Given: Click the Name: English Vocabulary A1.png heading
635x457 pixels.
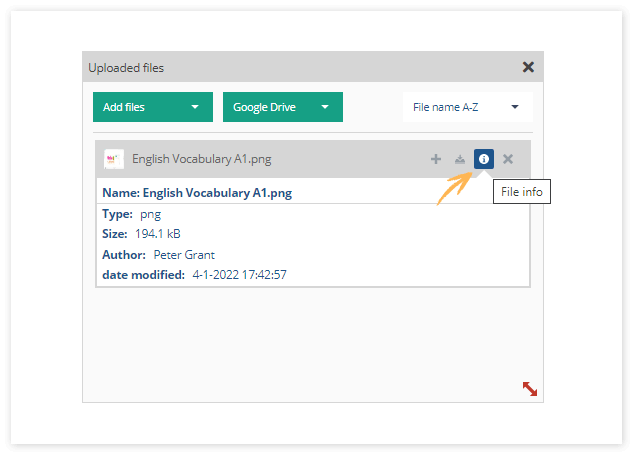Looking at the screenshot, I should 197,193.
